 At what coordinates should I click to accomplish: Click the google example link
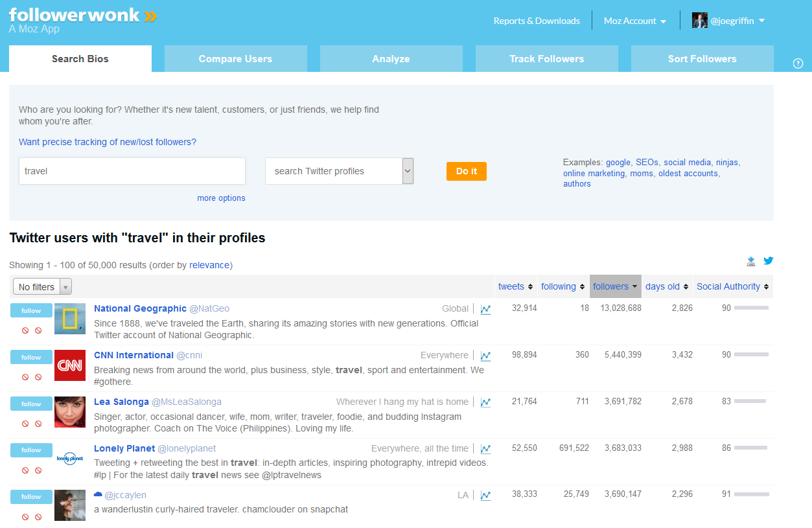pyautogui.click(x=618, y=163)
